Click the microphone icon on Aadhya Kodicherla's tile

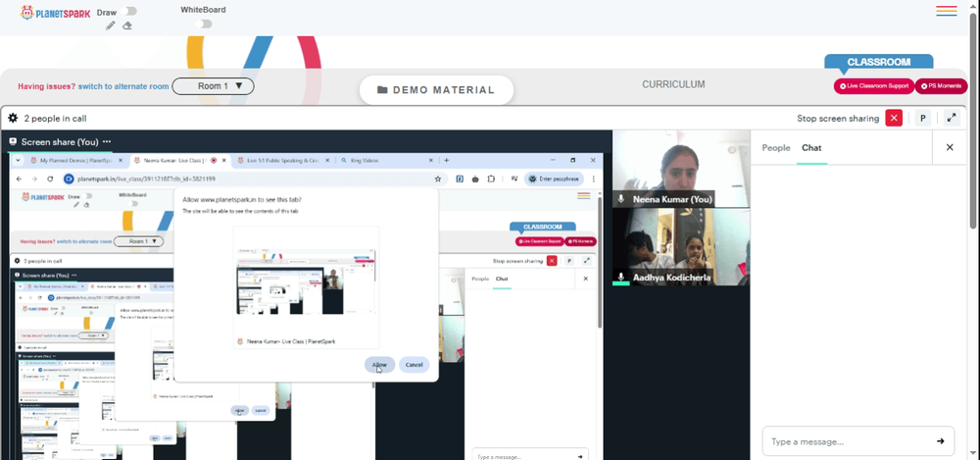621,277
